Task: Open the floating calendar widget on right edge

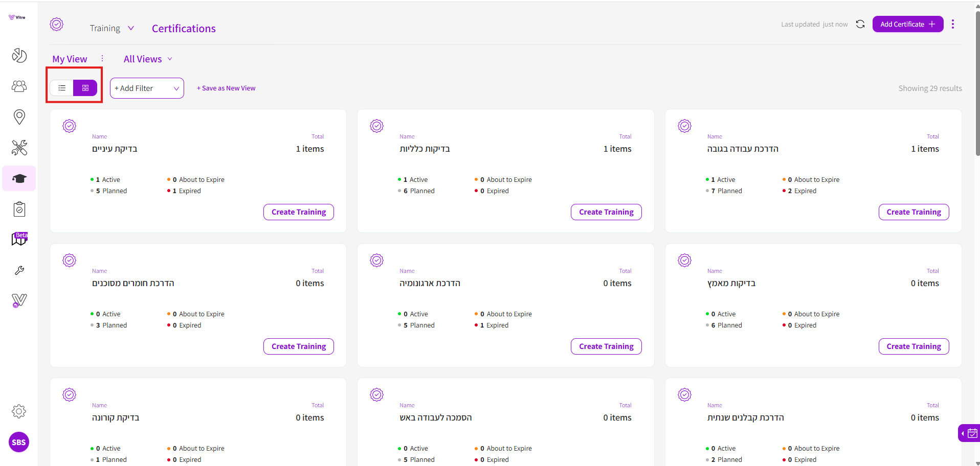Action: (x=969, y=433)
